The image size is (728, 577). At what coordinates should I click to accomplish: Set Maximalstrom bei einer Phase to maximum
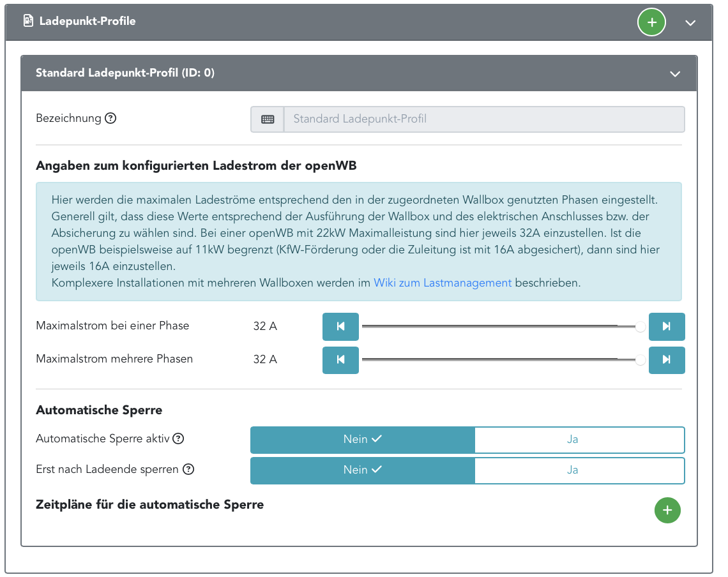click(x=666, y=327)
